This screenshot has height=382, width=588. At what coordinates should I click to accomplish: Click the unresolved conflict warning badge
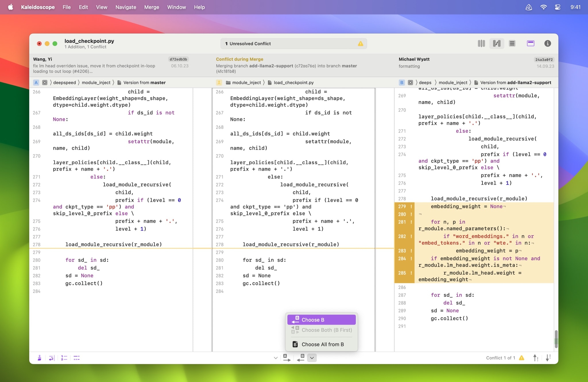(360, 43)
